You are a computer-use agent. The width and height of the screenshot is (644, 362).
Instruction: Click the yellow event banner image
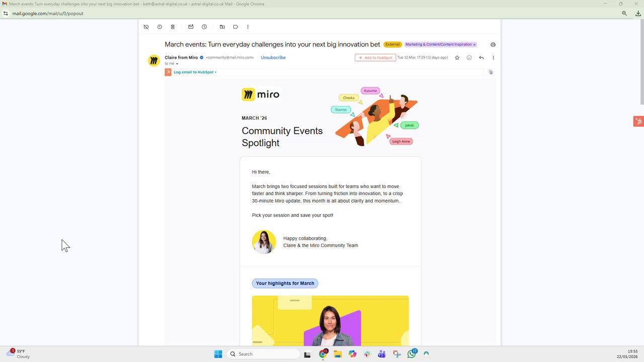(x=331, y=321)
